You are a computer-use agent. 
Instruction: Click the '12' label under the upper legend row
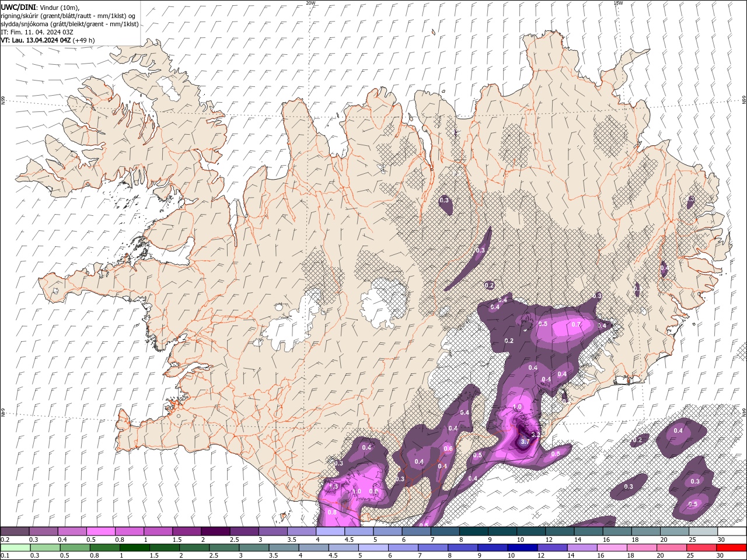(x=549, y=540)
